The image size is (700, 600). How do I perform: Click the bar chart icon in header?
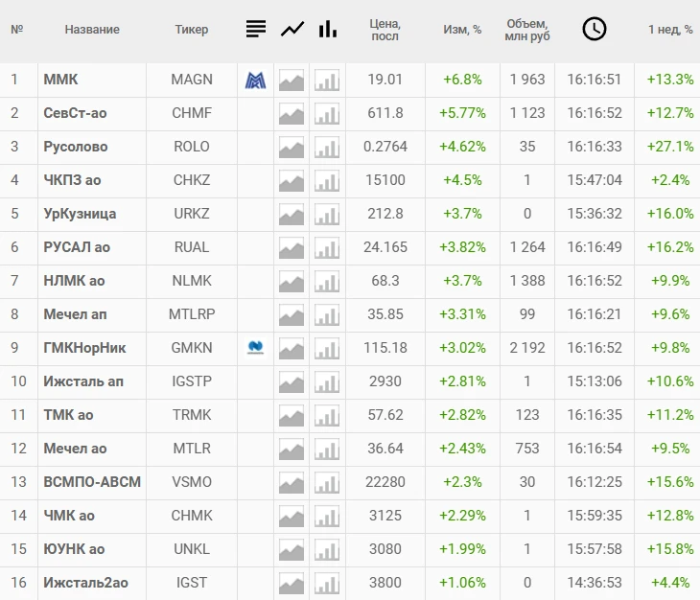(328, 29)
